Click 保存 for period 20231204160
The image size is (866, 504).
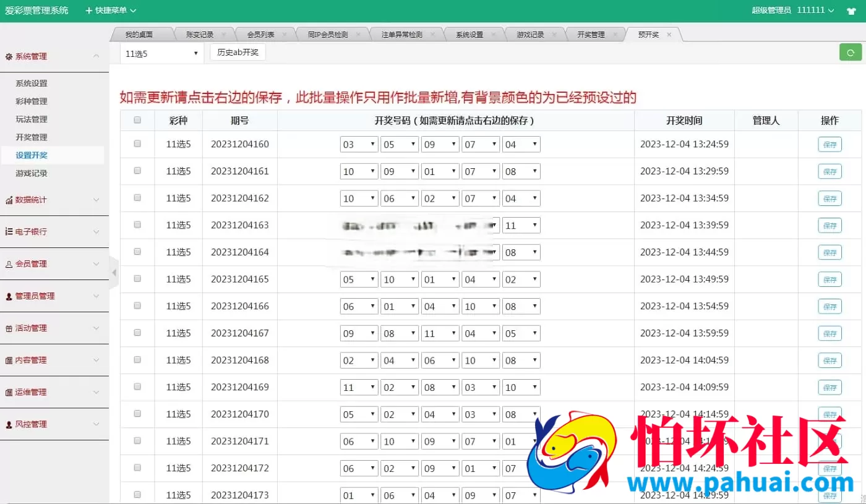(830, 144)
